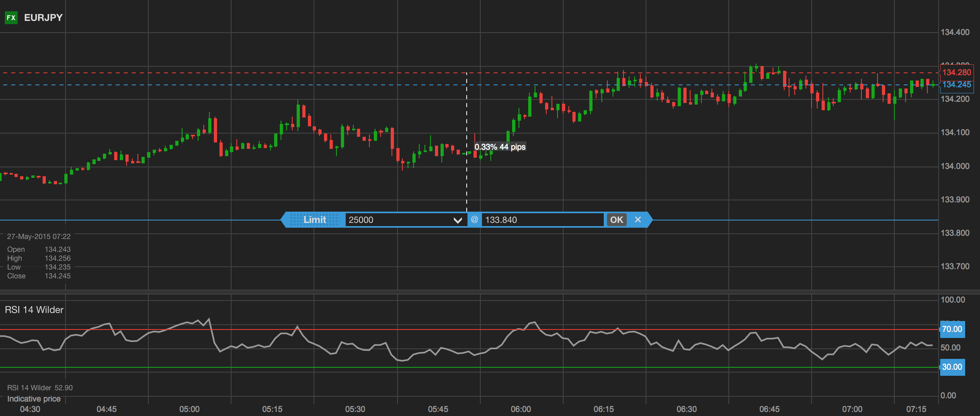Click the blue 134.245 price tag

pos(956,85)
